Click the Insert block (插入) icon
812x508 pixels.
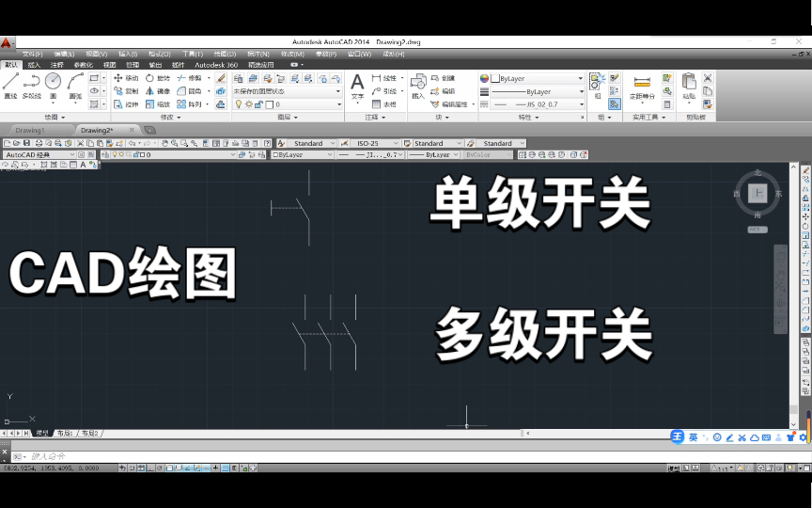click(417, 85)
